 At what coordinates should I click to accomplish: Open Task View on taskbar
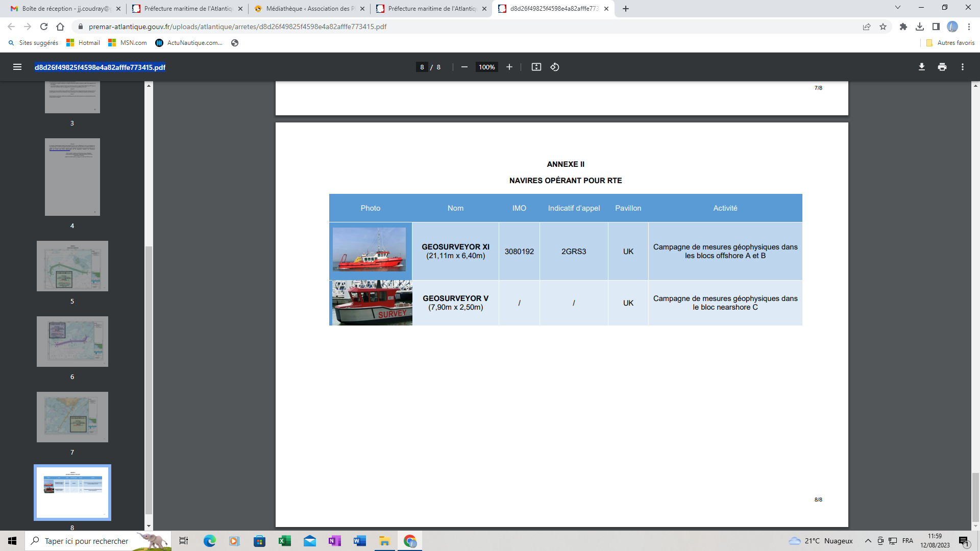(x=184, y=541)
